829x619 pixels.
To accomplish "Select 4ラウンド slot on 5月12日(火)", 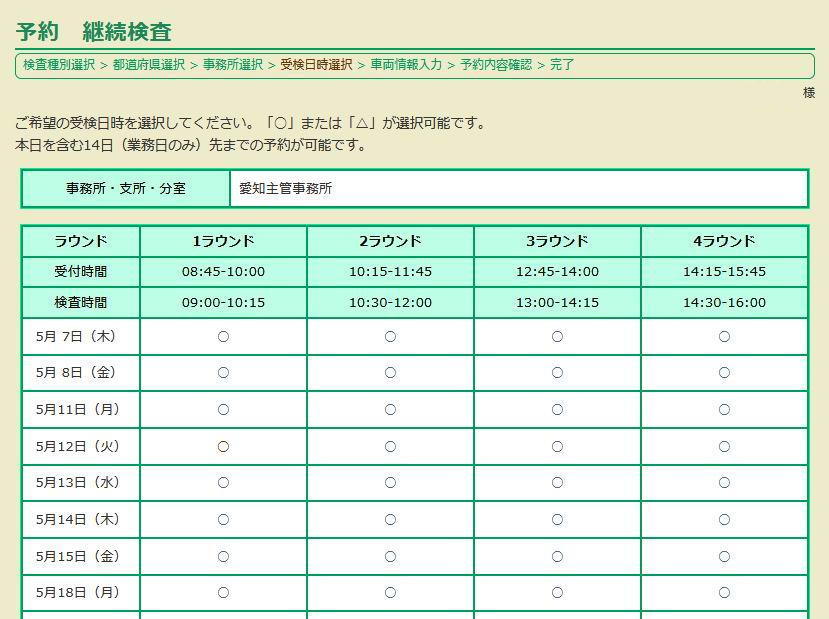I will [x=724, y=447].
